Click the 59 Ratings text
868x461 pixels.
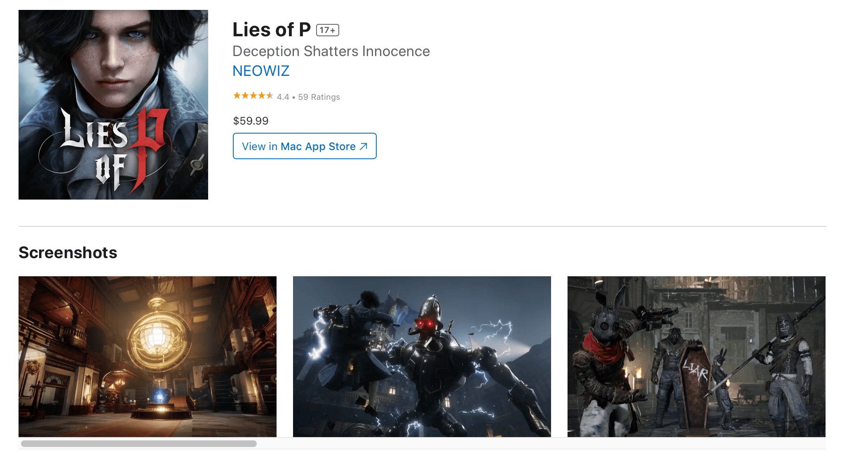(319, 97)
